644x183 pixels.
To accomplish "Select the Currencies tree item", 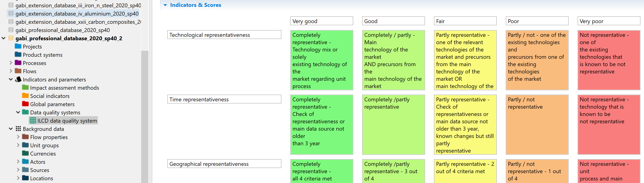I will click(43, 153).
